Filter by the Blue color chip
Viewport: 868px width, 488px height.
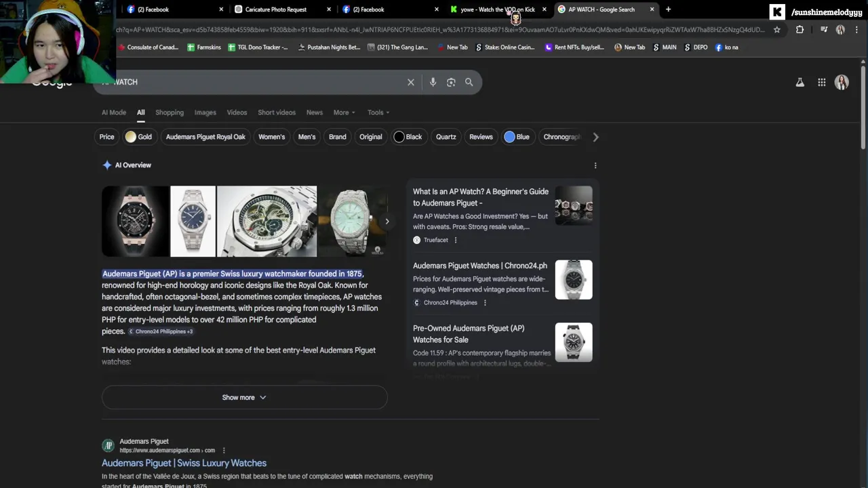click(x=517, y=137)
